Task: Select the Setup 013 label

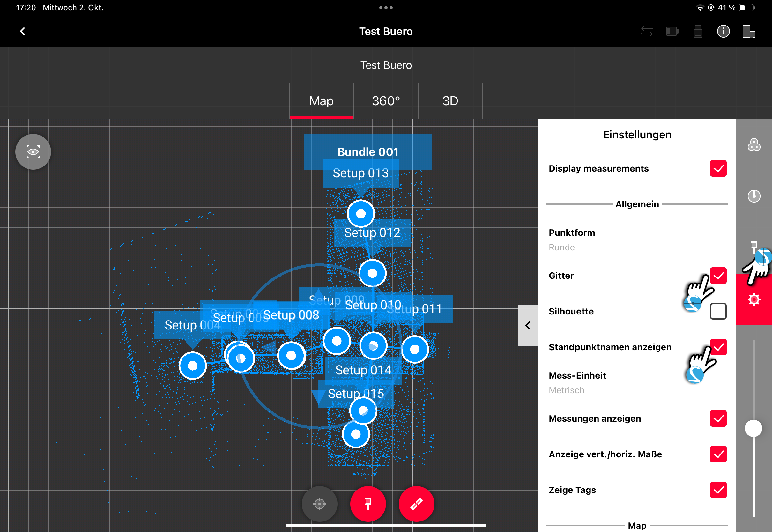Action: coord(361,173)
